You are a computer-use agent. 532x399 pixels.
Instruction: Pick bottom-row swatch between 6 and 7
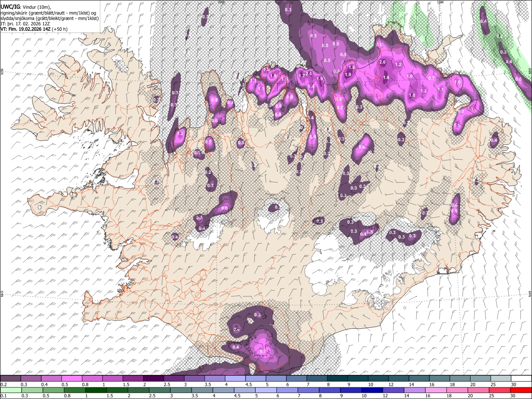coord(287,390)
